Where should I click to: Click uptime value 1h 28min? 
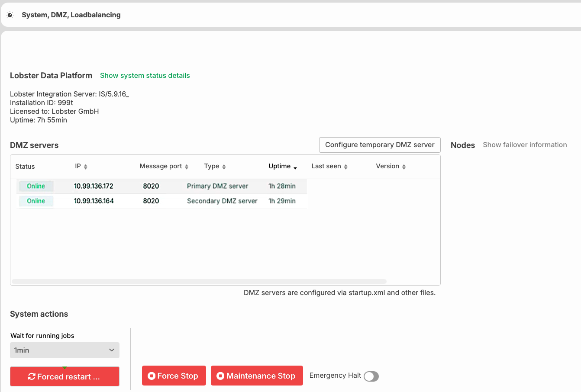coord(282,186)
